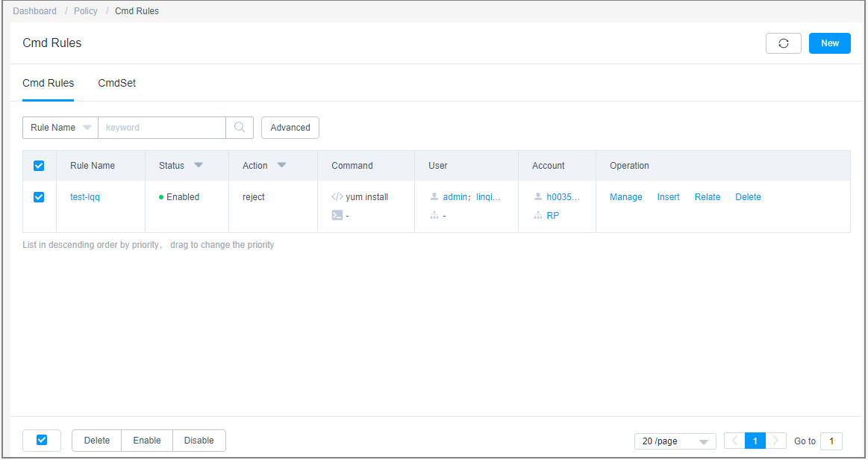Screen dimensions: 868x460
Task: Click the hierarchy icon beside RP
Action: pos(537,215)
